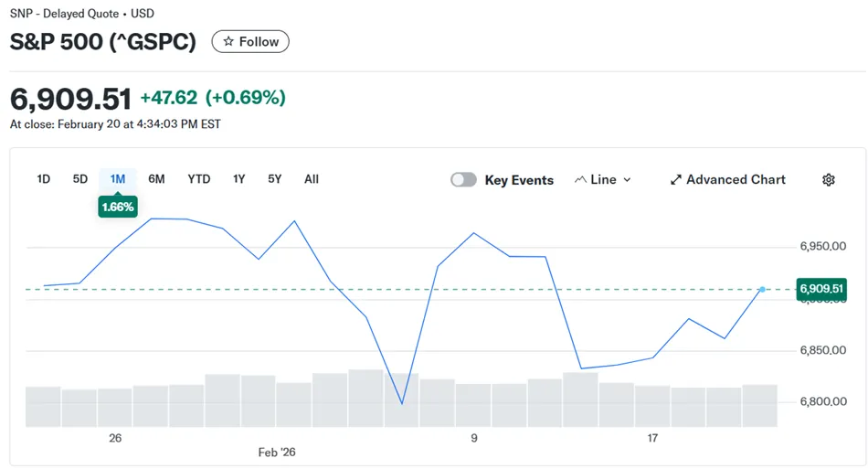Click the 1.66% performance badge
Viewport: 868px width, 469px height.
[x=117, y=208]
